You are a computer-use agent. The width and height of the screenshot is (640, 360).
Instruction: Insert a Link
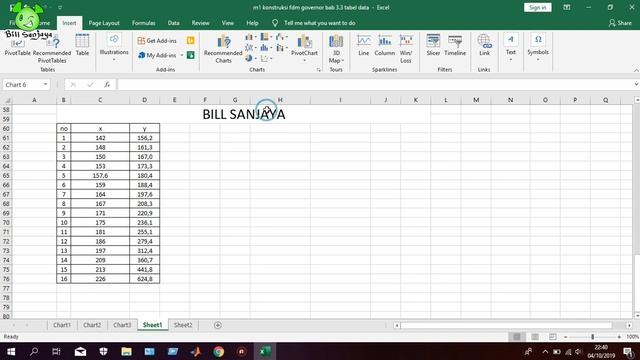484,45
